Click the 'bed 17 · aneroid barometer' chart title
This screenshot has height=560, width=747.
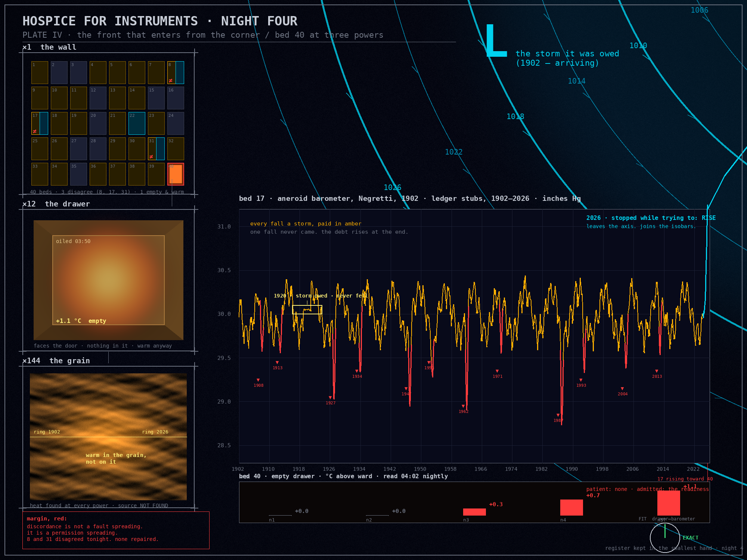tap(410, 199)
